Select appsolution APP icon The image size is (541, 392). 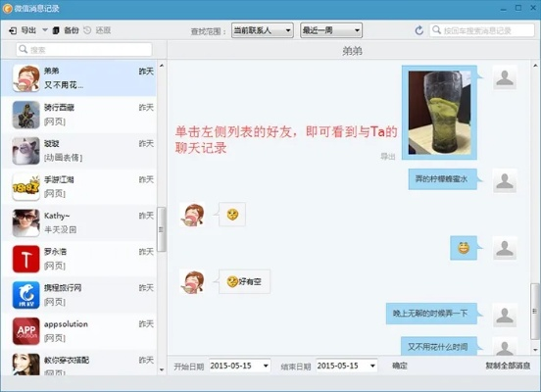tap(26, 331)
